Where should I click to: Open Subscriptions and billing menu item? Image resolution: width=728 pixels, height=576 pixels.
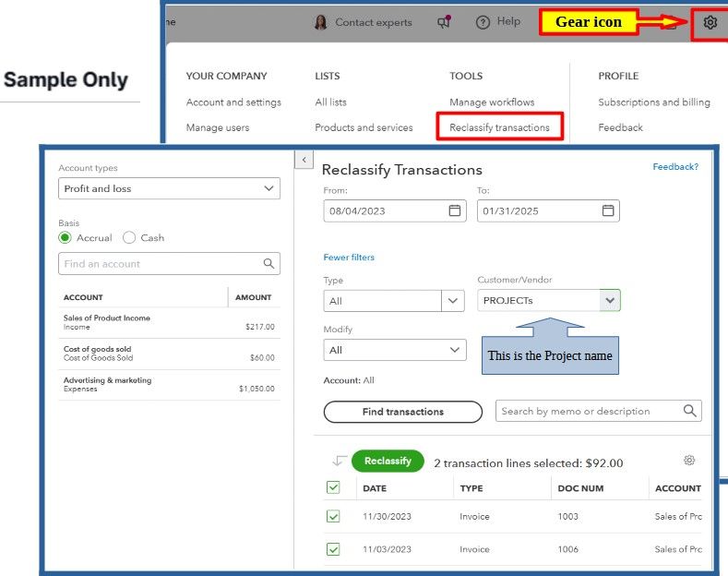[x=653, y=102]
